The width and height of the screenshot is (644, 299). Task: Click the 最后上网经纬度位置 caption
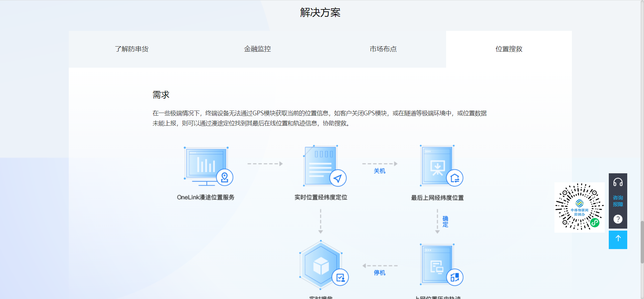pos(437,198)
